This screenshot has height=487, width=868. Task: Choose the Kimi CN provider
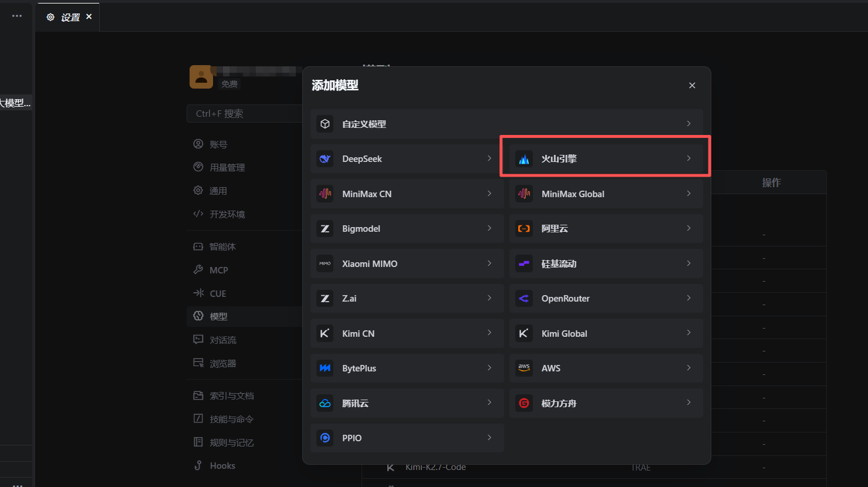click(x=407, y=333)
